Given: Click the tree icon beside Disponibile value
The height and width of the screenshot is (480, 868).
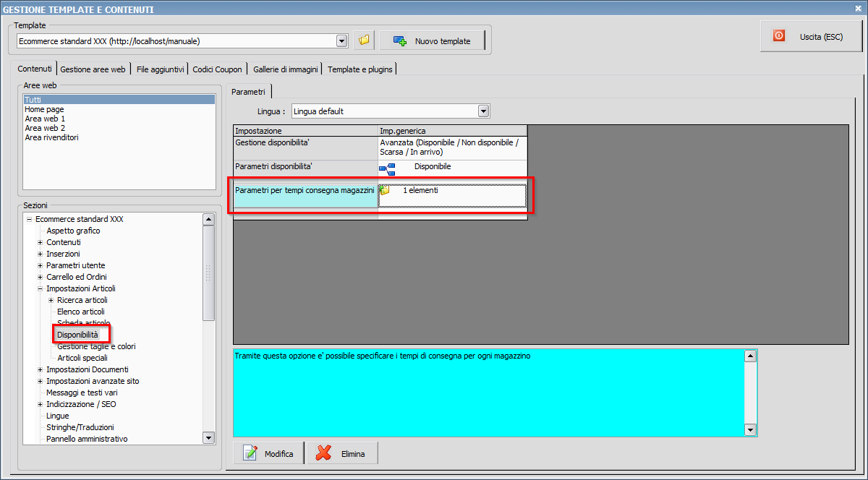Looking at the screenshot, I should (x=387, y=169).
